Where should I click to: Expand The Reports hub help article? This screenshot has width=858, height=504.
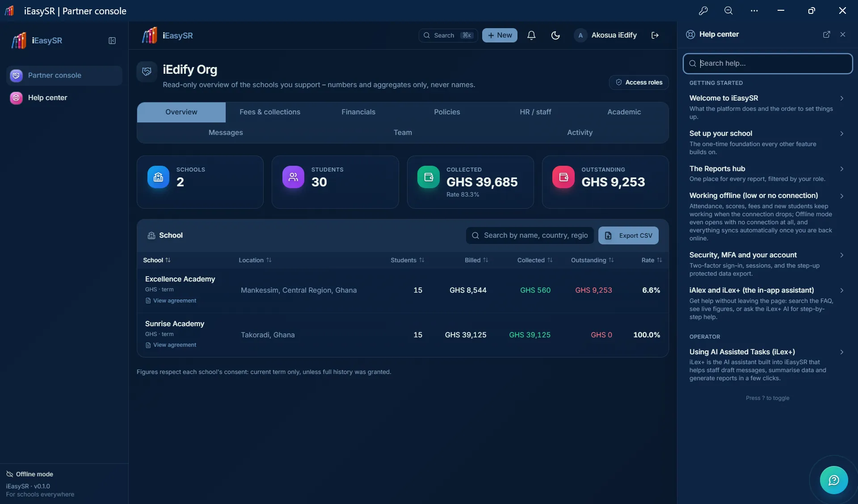(x=767, y=173)
